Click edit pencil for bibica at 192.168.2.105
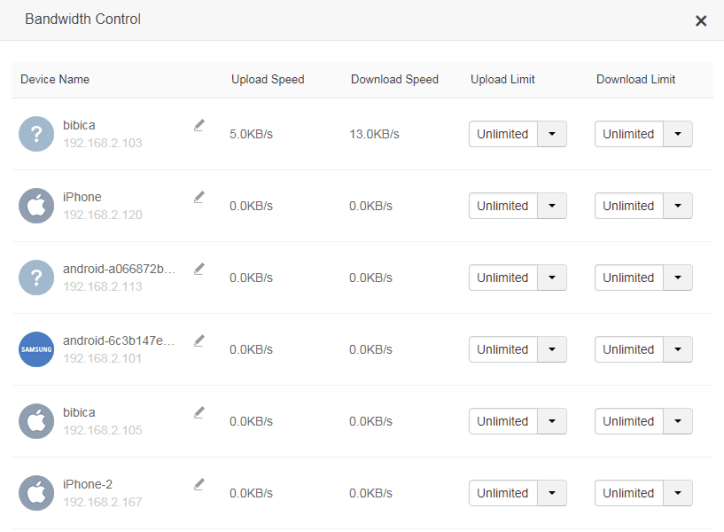This screenshot has width=724, height=532. [199, 413]
